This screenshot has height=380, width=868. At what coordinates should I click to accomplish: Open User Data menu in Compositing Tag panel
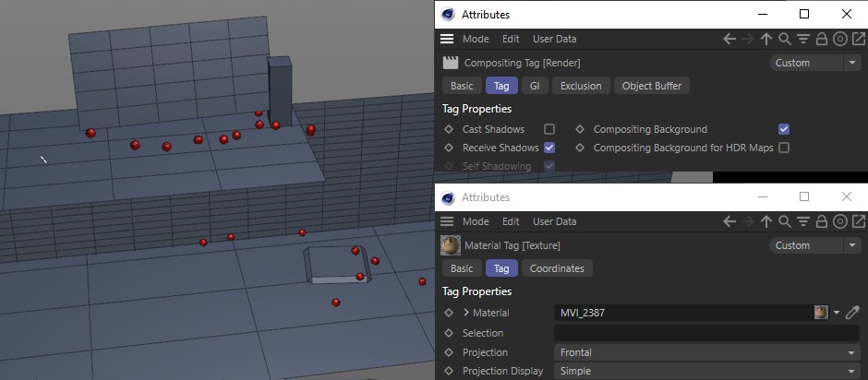click(x=554, y=40)
